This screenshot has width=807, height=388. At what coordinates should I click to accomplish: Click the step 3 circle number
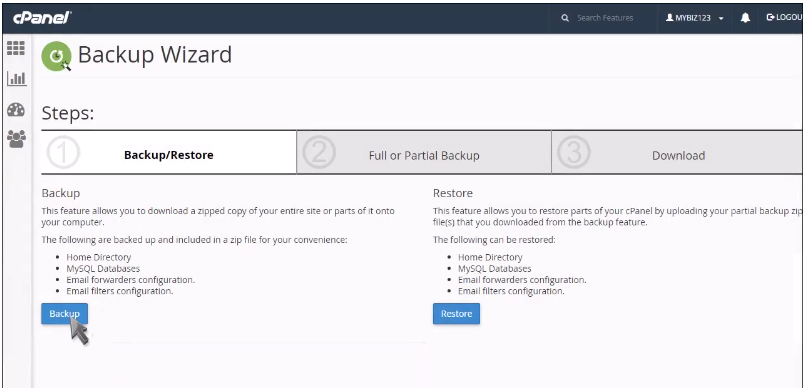point(573,152)
